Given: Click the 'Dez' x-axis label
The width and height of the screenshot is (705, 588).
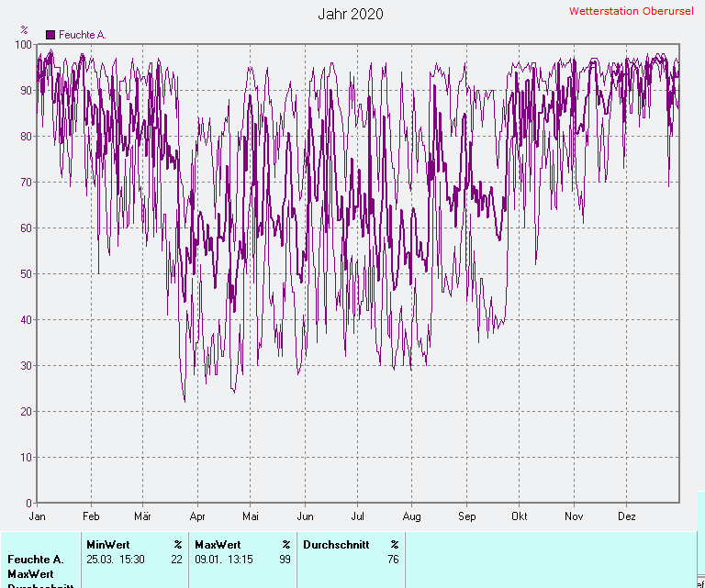Looking at the screenshot, I should tap(626, 516).
